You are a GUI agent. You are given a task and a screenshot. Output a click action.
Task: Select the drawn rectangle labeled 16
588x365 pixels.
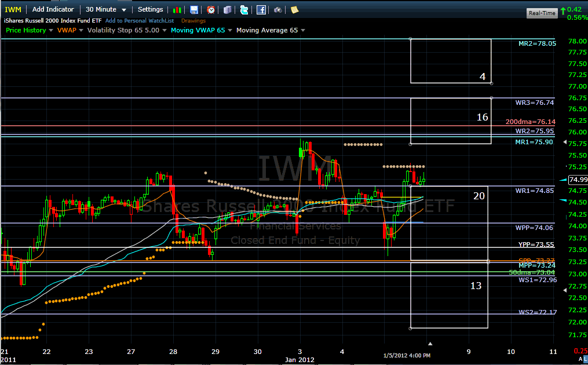451,121
